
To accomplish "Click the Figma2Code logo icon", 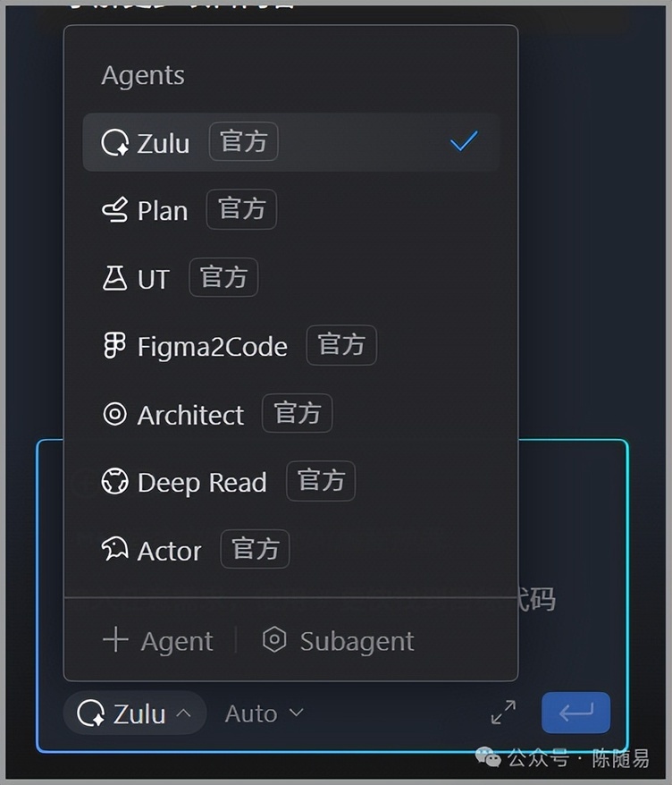I will (115, 346).
